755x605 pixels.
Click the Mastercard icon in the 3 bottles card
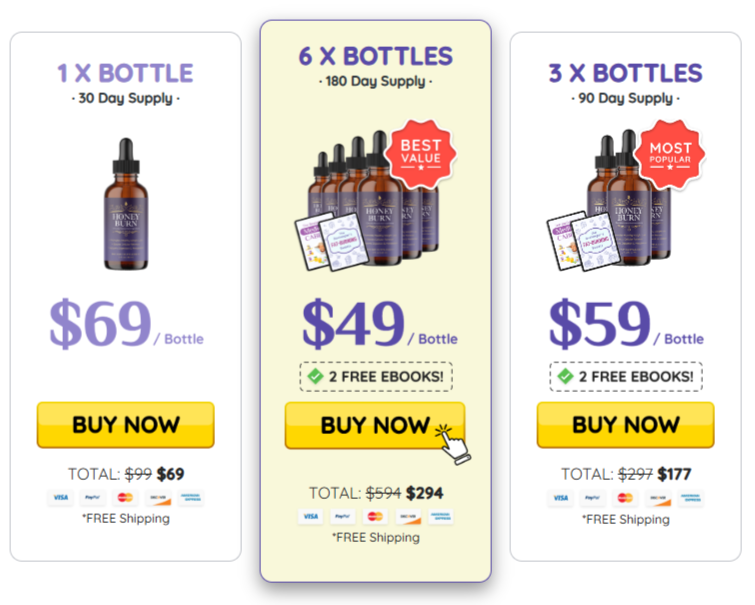coord(625,497)
